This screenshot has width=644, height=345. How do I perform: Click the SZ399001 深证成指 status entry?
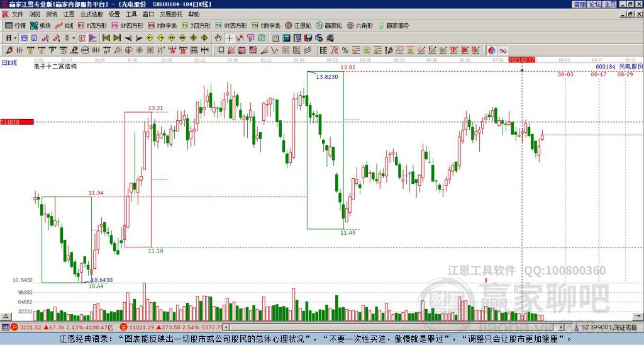coord(606,327)
